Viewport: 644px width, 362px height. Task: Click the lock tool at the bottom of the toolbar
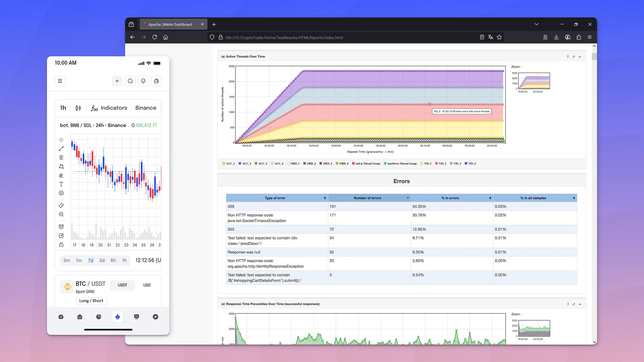point(61,245)
